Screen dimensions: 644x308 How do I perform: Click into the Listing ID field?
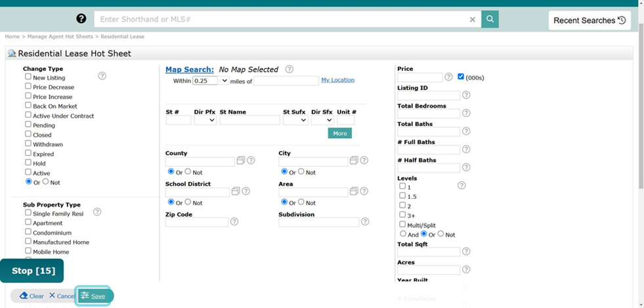coord(429,95)
